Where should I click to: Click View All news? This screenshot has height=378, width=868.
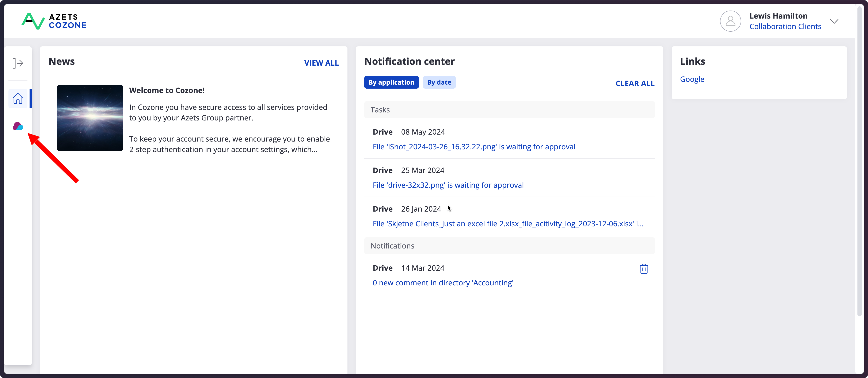(321, 63)
